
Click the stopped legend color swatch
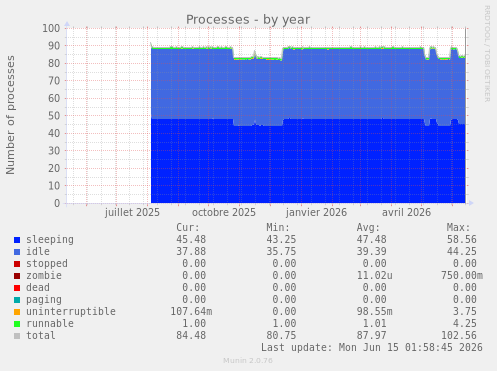[17, 264]
